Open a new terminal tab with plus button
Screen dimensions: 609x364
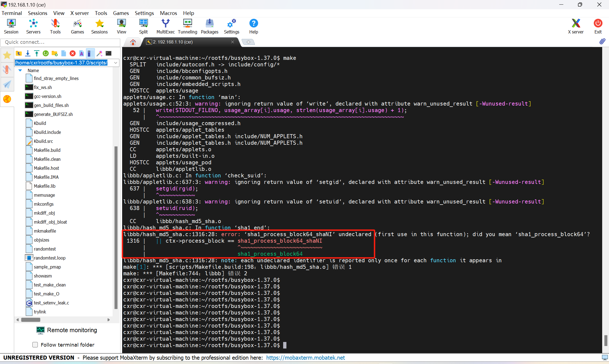[x=248, y=42]
